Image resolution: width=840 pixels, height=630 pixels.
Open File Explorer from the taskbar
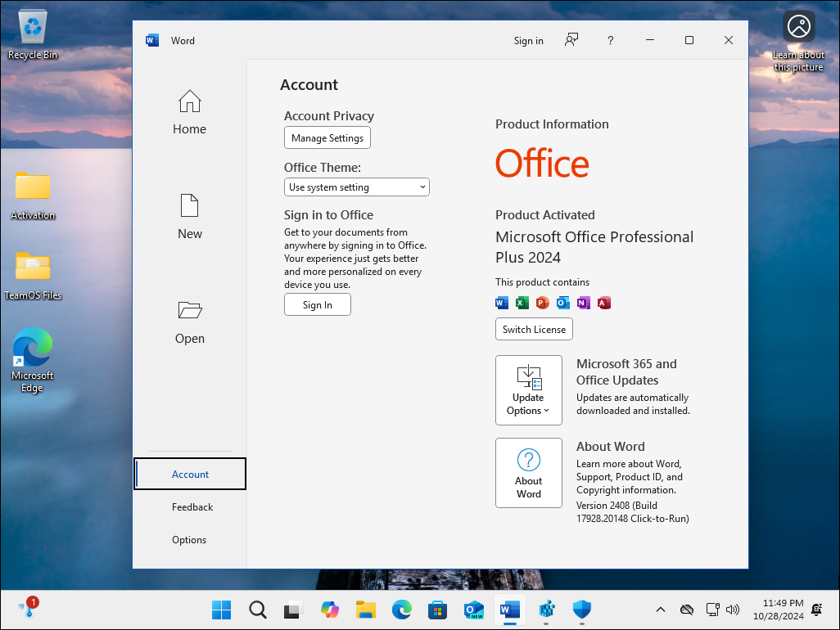(x=365, y=610)
